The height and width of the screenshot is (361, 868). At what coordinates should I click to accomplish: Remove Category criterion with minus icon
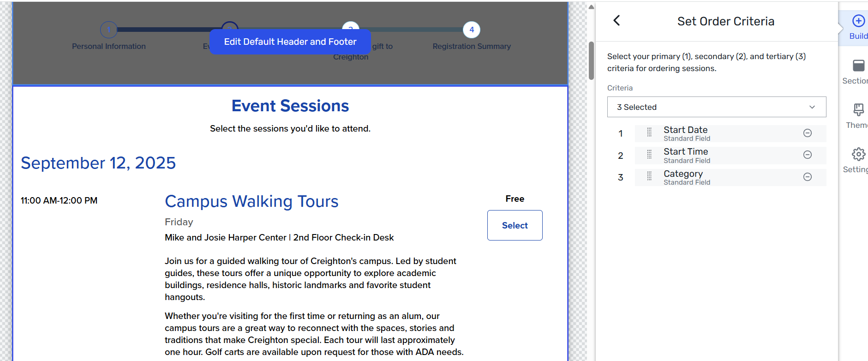point(808,177)
